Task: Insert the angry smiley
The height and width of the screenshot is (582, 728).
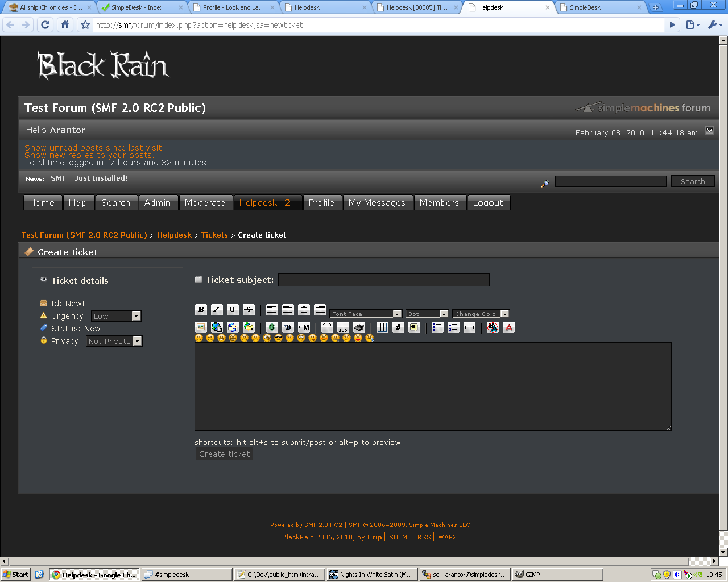Action: click(x=244, y=338)
